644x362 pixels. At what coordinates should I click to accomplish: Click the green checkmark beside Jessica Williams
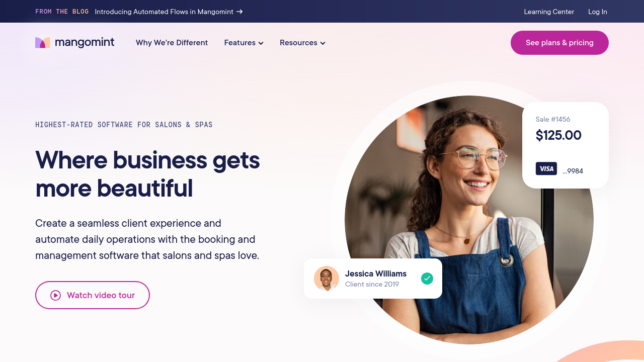tap(427, 279)
